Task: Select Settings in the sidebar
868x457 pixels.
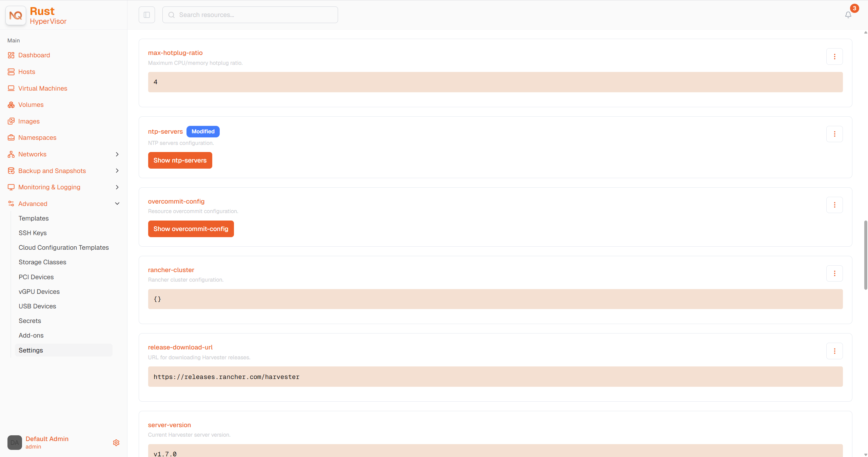Action: click(x=63, y=350)
